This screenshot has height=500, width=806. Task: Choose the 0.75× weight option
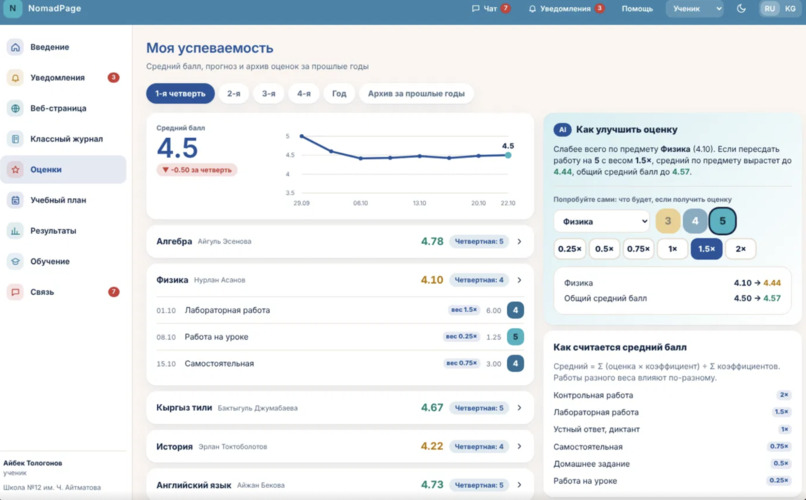[x=638, y=249]
